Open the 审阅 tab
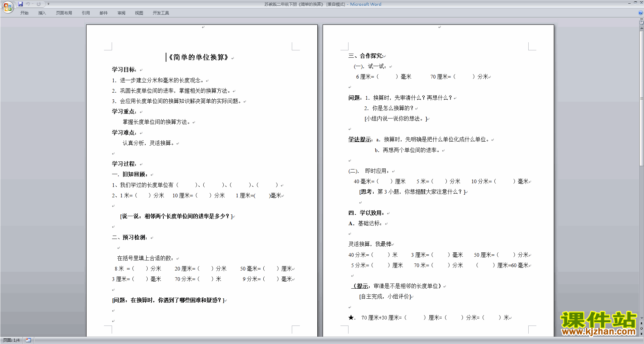Image resolution: width=644 pixels, height=344 pixels. 121,13
